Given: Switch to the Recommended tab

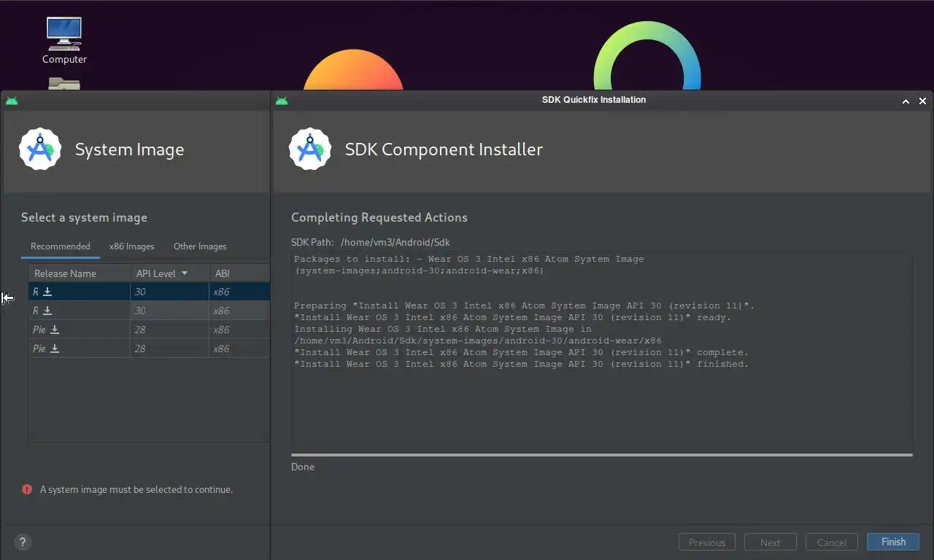Looking at the screenshot, I should [x=61, y=246].
